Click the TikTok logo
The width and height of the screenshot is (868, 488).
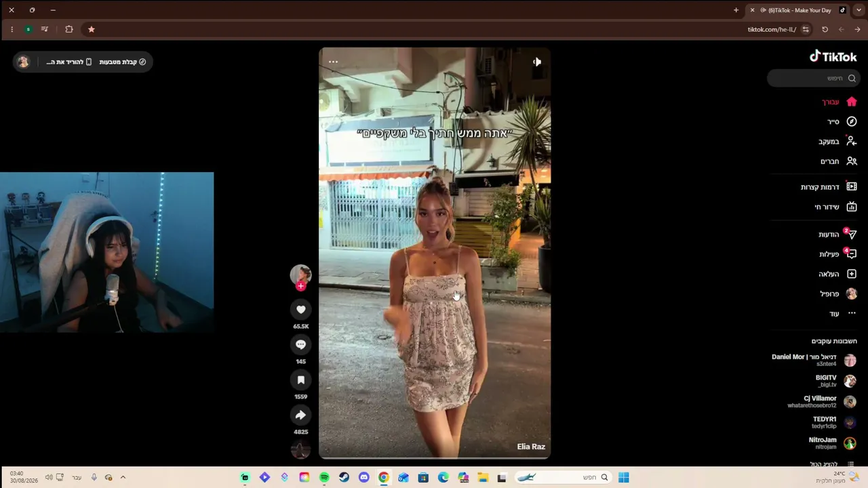tap(833, 56)
